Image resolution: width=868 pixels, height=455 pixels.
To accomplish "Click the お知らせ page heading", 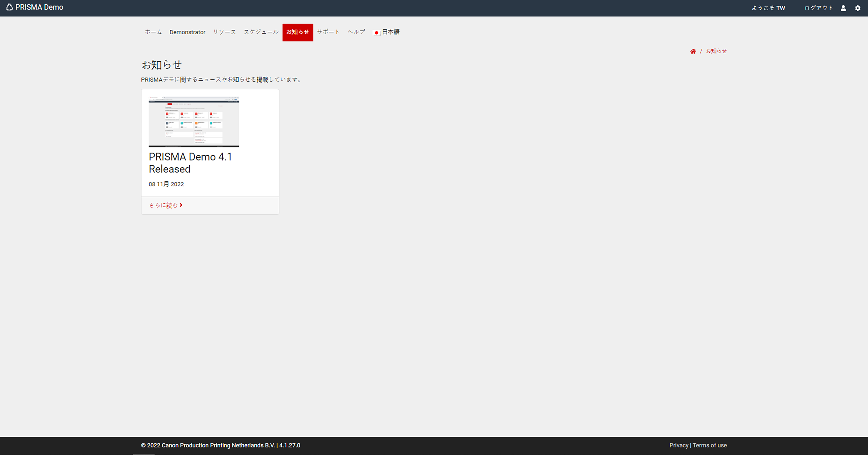I will point(161,65).
